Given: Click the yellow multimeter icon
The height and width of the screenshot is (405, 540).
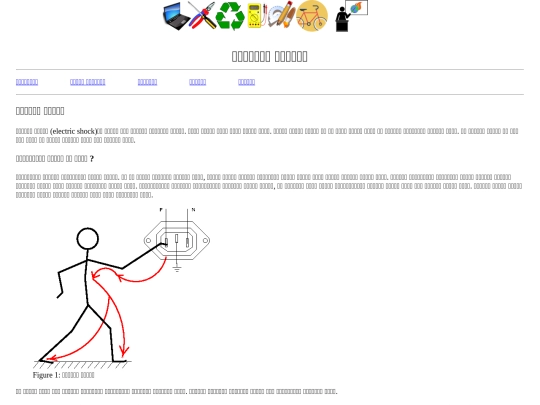Looking at the screenshot, I should pyautogui.click(x=257, y=15).
